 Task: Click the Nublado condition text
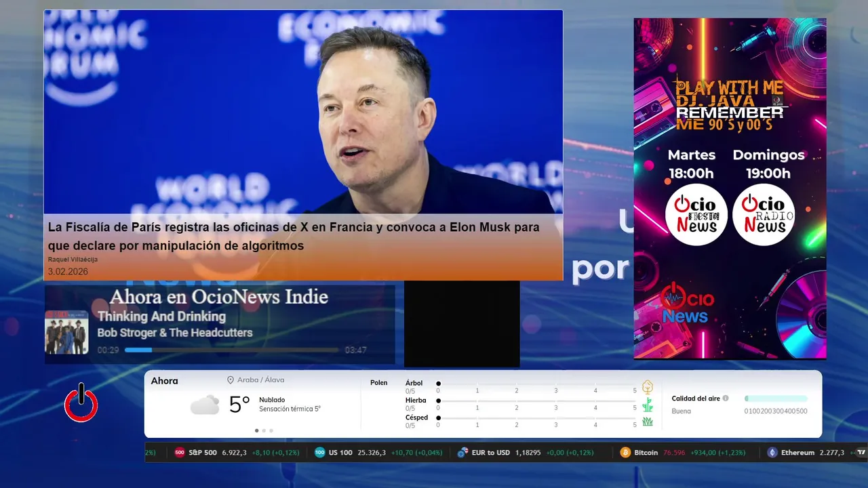[272, 400]
